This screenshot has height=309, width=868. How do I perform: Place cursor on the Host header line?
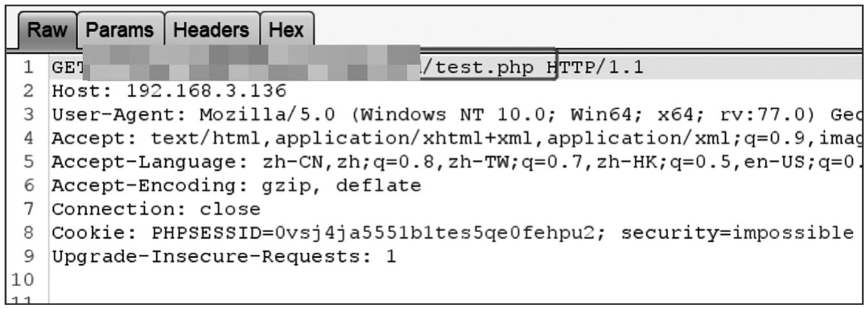(169, 91)
